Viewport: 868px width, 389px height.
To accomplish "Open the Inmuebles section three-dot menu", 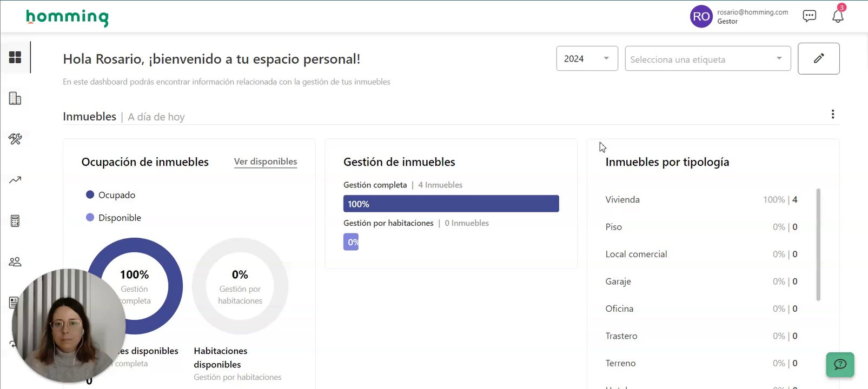I will (x=833, y=115).
